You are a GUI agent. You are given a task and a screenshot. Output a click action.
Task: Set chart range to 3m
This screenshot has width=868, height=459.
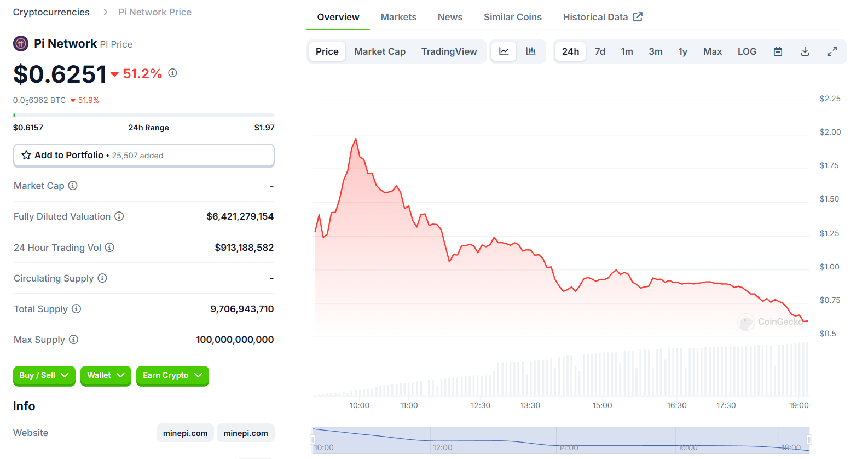(656, 51)
